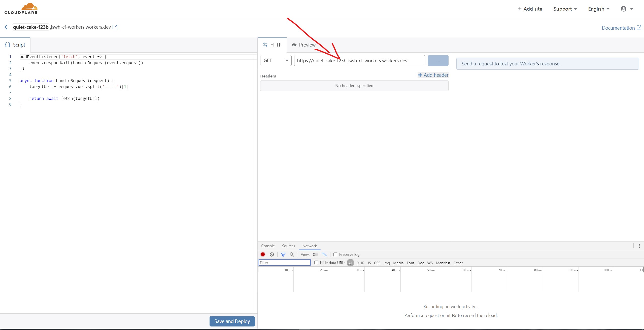Expand the English language dropdown
Image resolution: width=644 pixels, height=330 pixels.
599,9
